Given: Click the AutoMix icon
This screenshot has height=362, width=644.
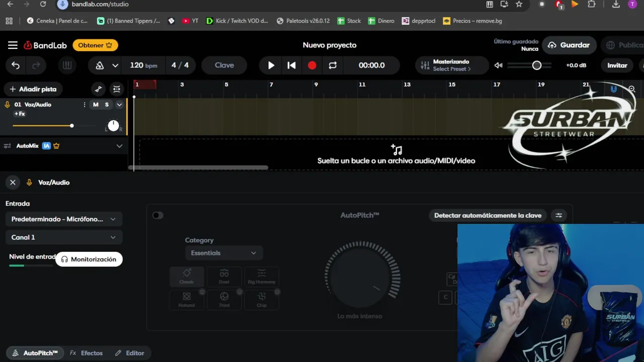Looking at the screenshot, I should coord(8,146).
